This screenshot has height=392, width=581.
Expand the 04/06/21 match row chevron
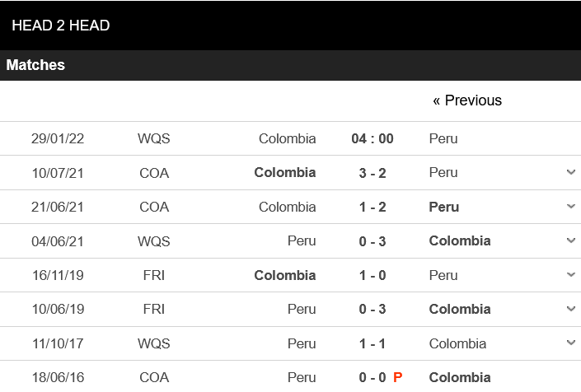click(571, 241)
